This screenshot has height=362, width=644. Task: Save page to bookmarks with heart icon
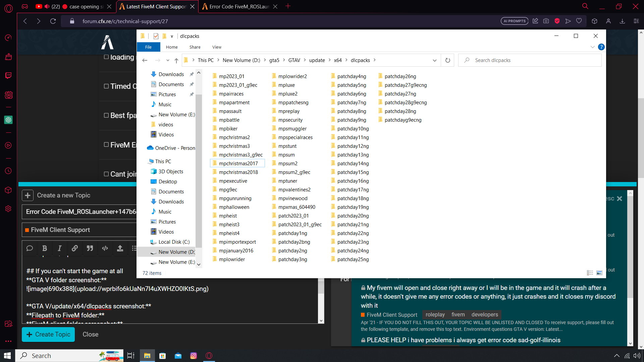click(x=579, y=21)
